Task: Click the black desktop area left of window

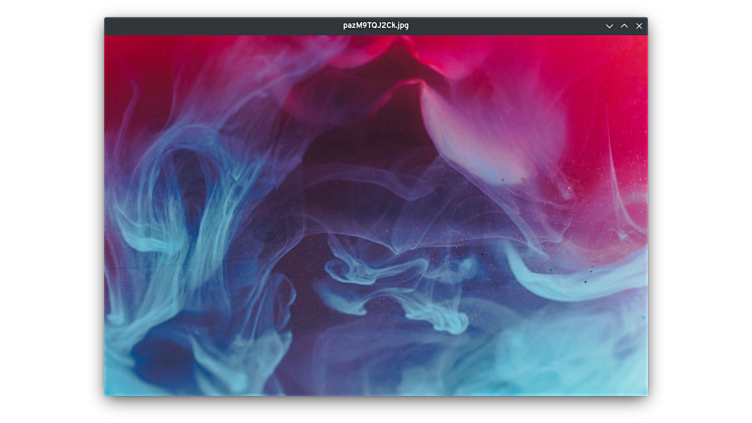Action: pos(50,210)
